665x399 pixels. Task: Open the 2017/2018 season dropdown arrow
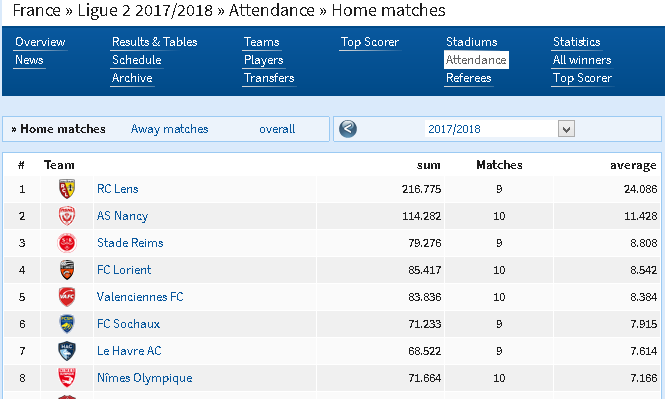(566, 129)
